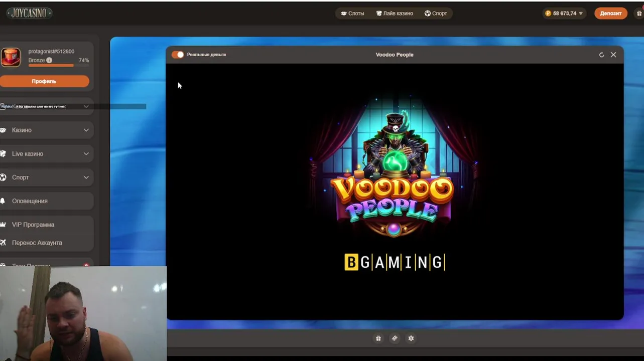Close the Voodoo People game window
The width and height of the screenshot is (644, 361).
[x=613, y=55]
